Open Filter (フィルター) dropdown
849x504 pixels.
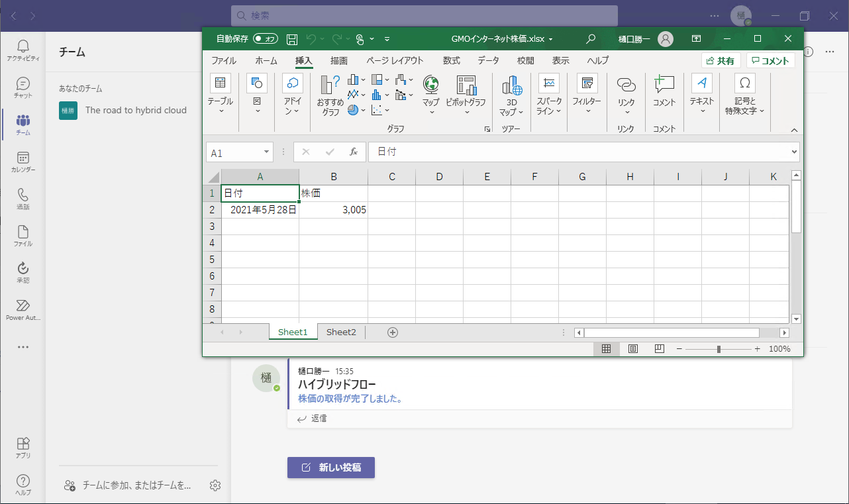(587, 93)
